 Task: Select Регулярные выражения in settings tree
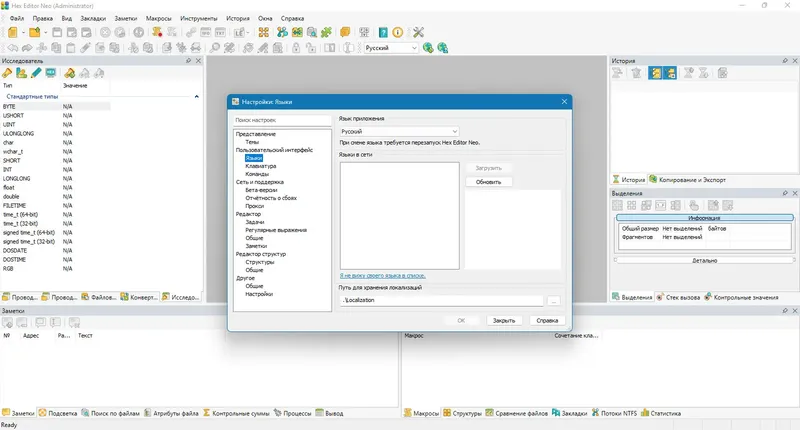click(276, 230)
